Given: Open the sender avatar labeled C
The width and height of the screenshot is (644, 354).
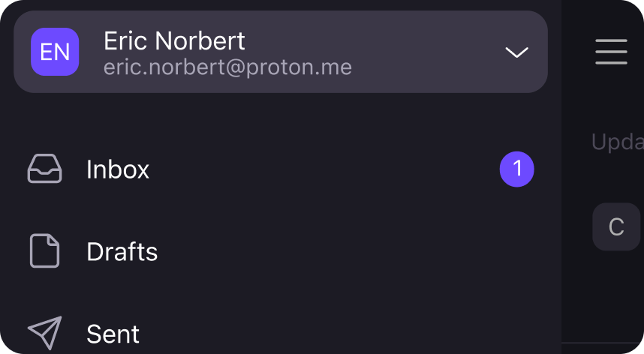Looking at the screenshot, I should 616,226.
